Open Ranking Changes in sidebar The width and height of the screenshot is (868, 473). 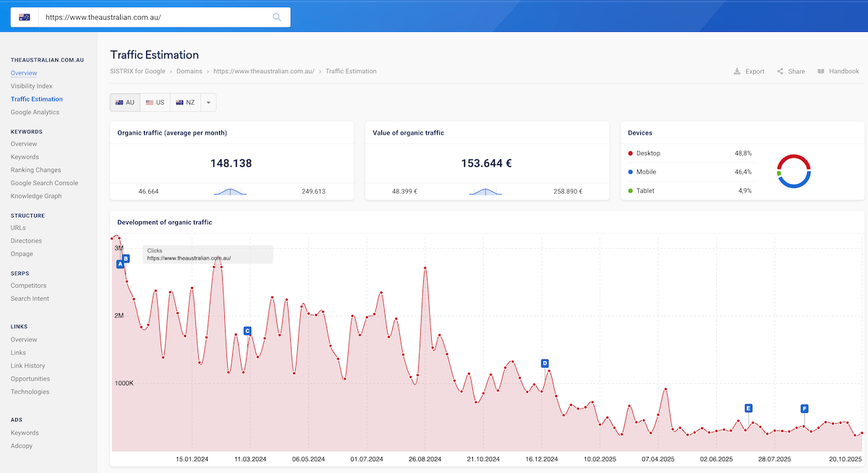(35, 170)
